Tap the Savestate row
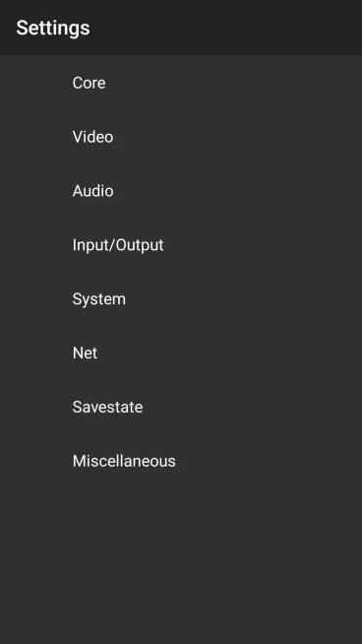 point(181,407)
